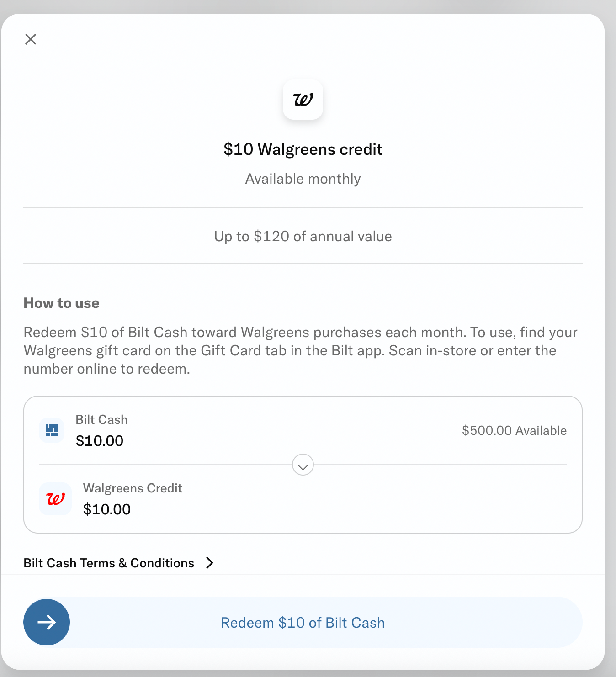
Task: Select the How to use section heading
Action: tap(61, 303)
